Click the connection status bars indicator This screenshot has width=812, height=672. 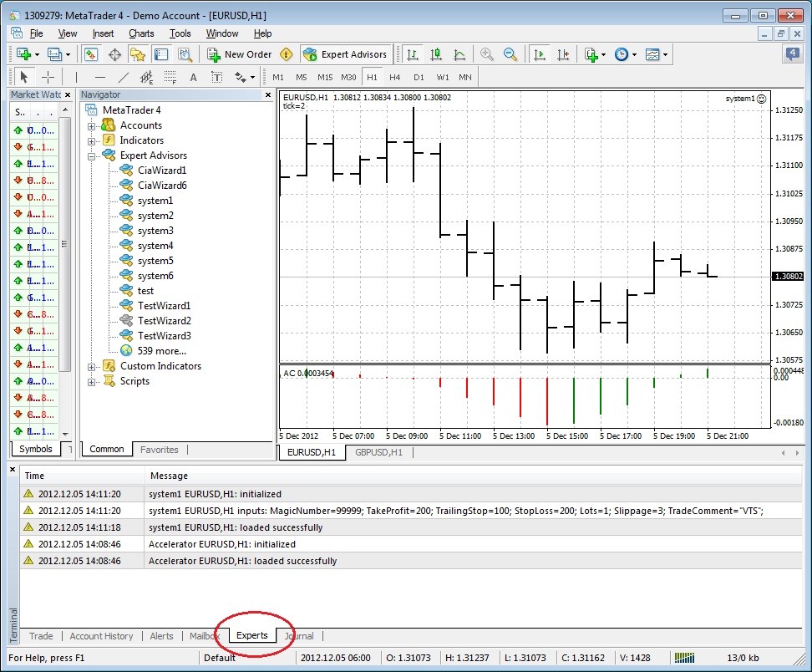684,658
